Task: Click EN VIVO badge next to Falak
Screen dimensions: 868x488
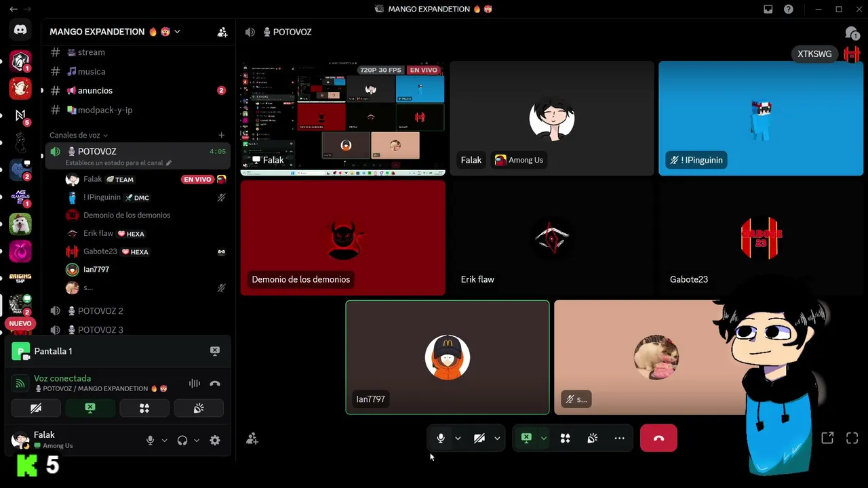Action: point(197,180)
